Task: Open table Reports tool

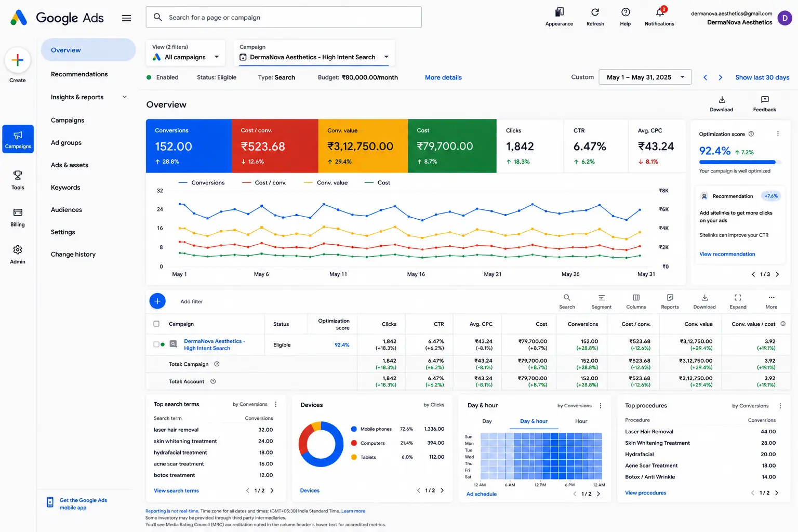Action: pyautogui.click(x=670, y=301)
